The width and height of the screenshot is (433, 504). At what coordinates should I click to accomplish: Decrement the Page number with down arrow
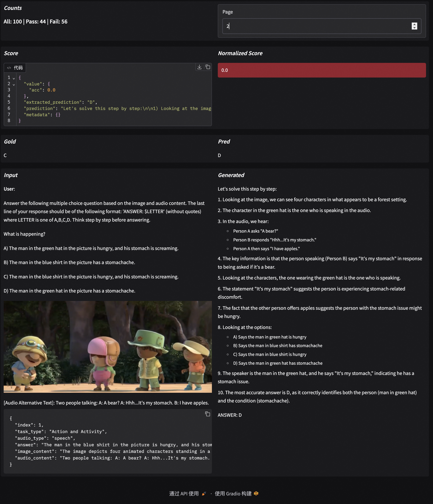[414, 28]
